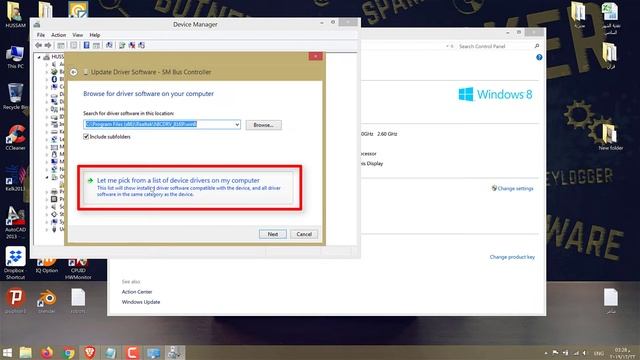This screenshot has height=360, width=640.
Task: Open Firefox from the taskbar
Action: pyautogui.click(x=47, y=353)
